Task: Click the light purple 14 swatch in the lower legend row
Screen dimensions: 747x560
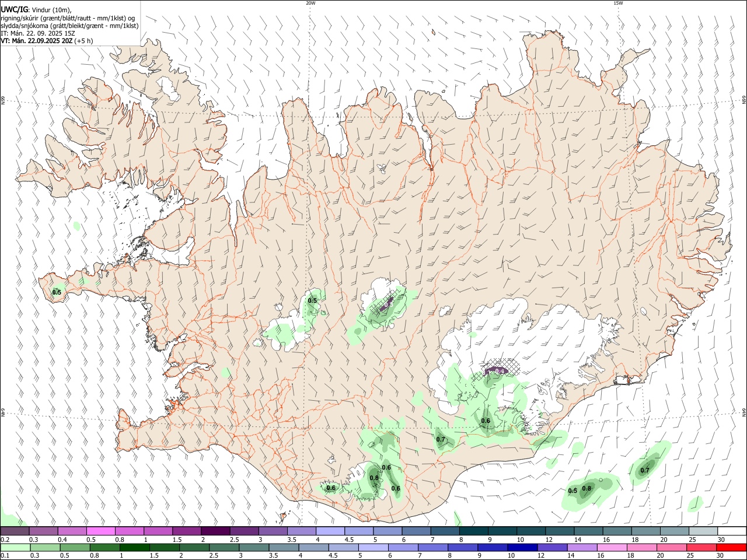Action: click(582, 547)
